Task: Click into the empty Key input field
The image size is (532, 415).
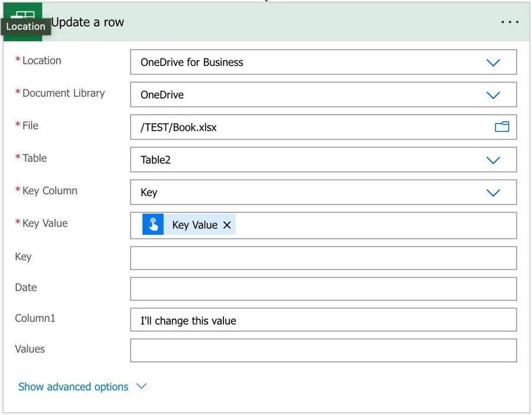Action: click(x=323, y=258)
